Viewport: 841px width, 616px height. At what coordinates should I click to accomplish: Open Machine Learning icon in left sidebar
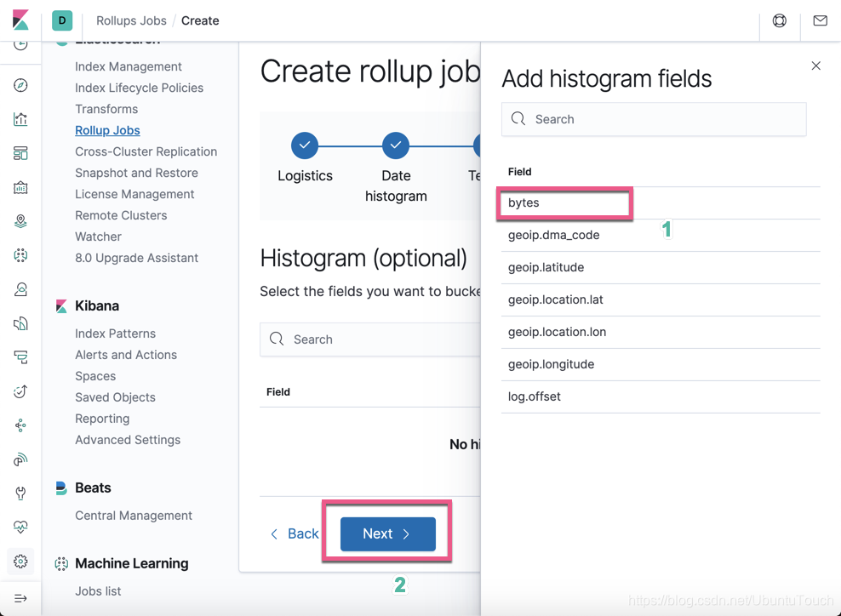tap(20, 255)
